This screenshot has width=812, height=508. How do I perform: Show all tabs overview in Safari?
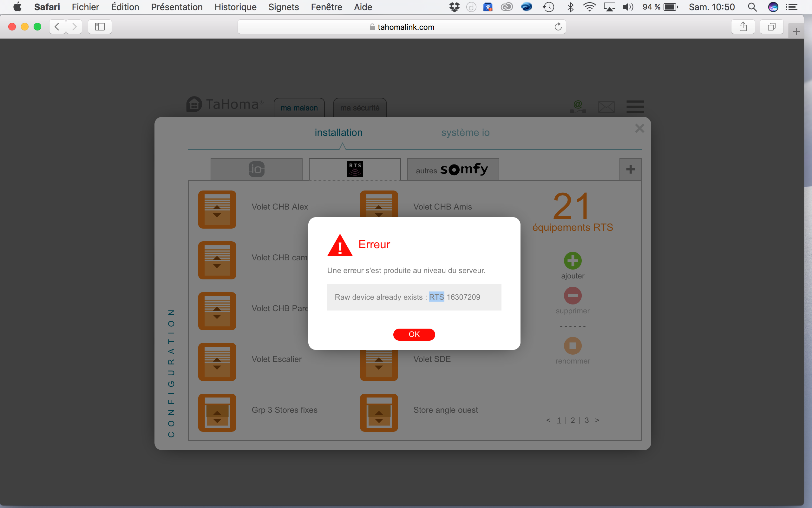point(772,27)
